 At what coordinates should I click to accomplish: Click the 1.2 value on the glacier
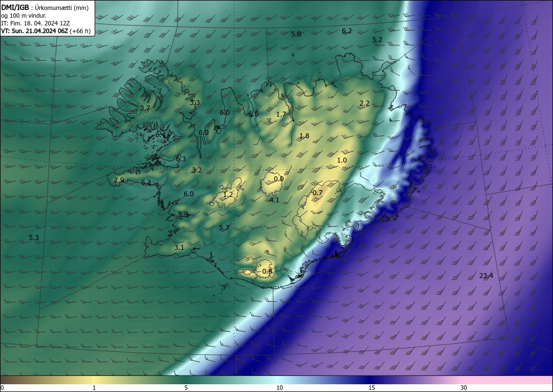click(228, 194)
